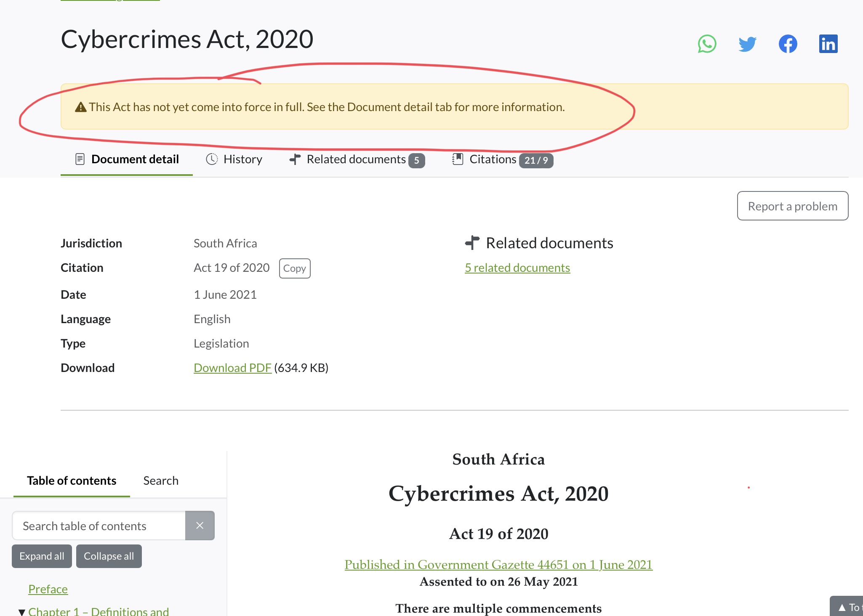
Task: Open the History tab
Action: (x=234, y=159)
